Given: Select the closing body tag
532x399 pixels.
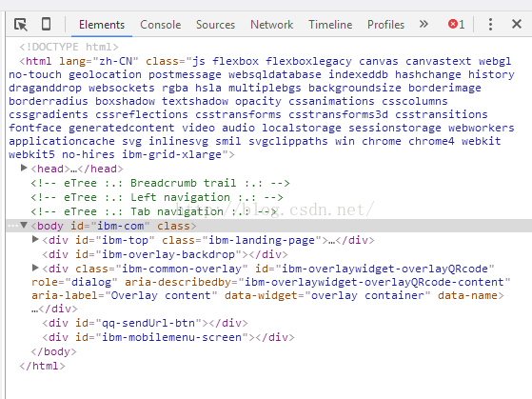Looking at the screenshot, I should 53,351.
